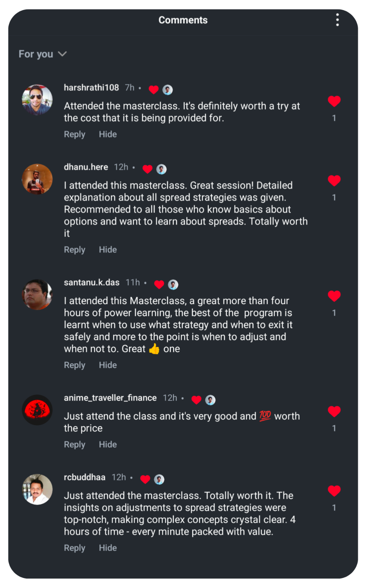
Task: Toggle the heart on rcbuddhaa's comment
Action: click(x=334, y=491)
